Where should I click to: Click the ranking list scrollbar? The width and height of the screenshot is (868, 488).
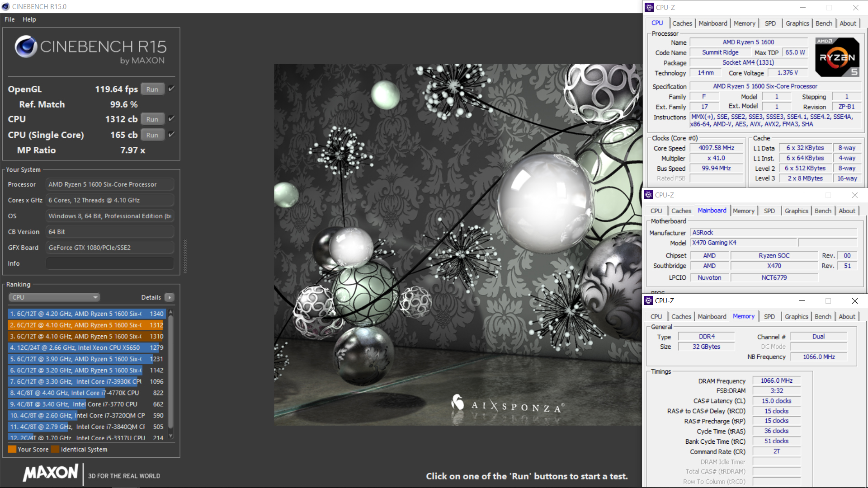170,371
